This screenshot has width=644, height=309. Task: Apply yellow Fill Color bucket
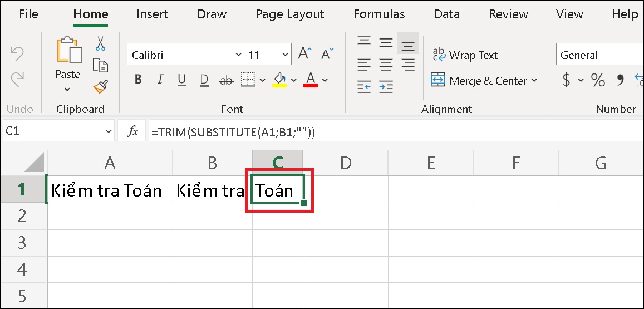click(279, 80)
